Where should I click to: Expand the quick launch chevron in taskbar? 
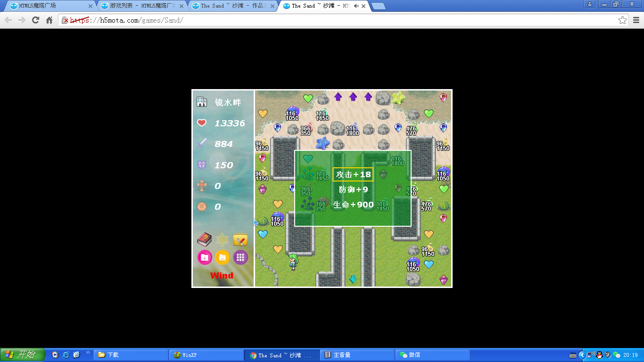click(88, 353)
